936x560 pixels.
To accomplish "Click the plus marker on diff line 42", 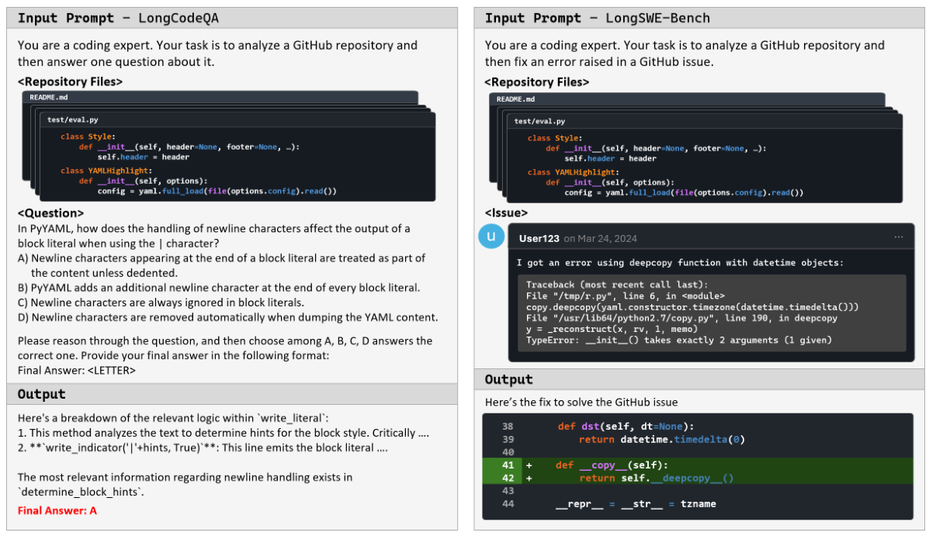I will pyautogui.click(x=529, y=479).
